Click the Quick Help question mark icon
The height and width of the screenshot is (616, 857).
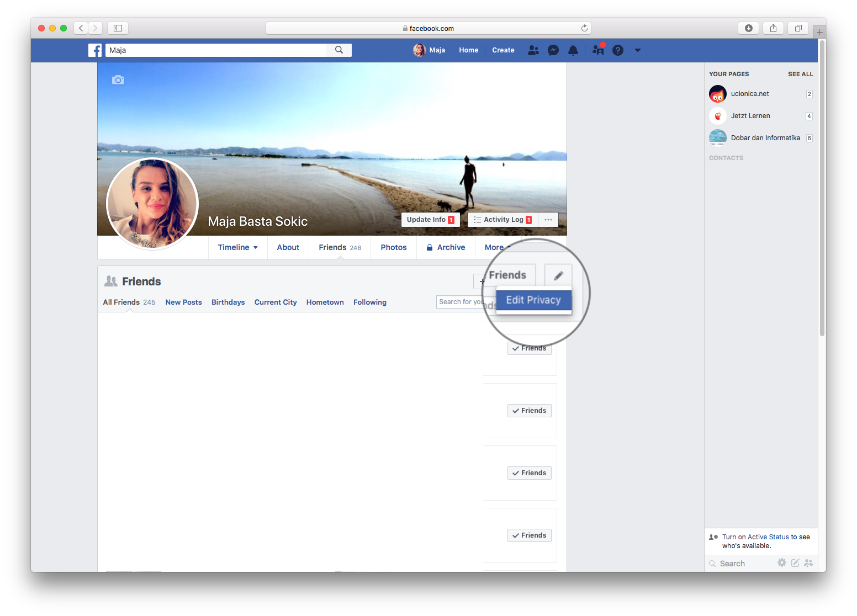618,50
